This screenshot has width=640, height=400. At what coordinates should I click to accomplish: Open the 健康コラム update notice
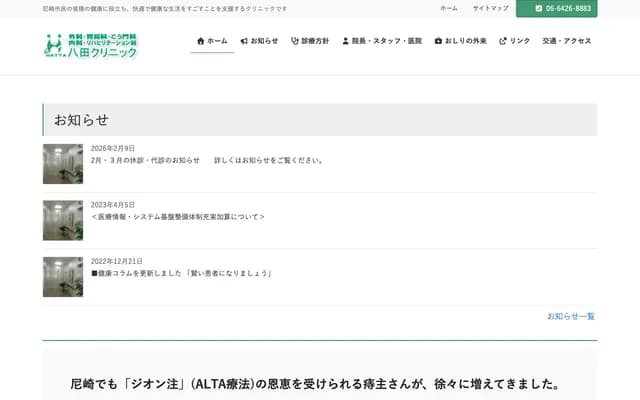point(183,273)
